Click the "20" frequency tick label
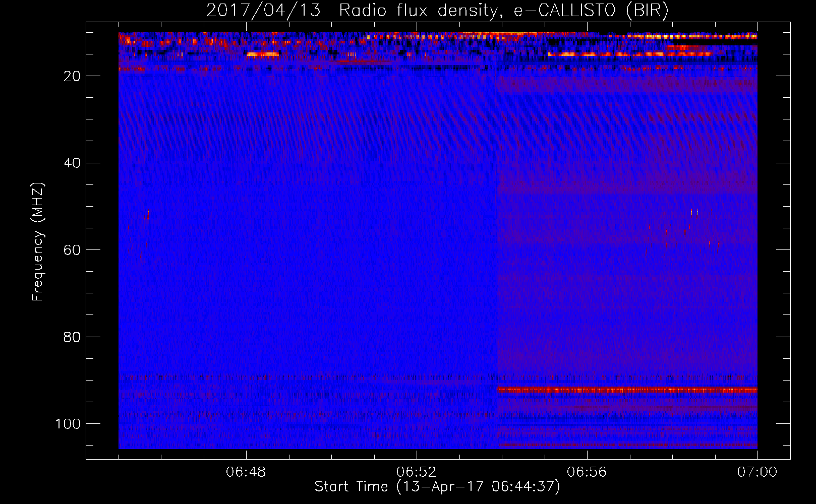This screenshot has height=504, width=816. (73, 76)
